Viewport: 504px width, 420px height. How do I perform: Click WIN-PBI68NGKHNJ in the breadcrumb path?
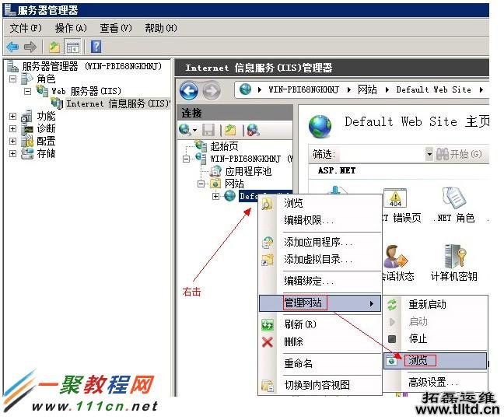pos(304,89)
